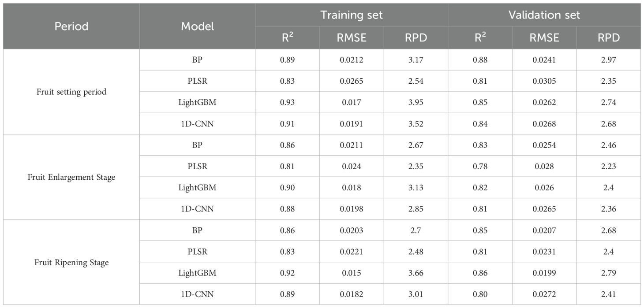Screen dimensions: 644x308
Task: Click the RMSE value 0.0199
Action: (x=544, y=273)
